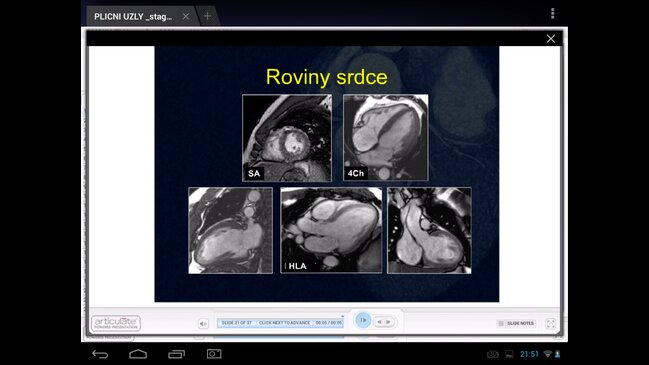Click the play/pause button in player
Screen dimensions: 649x365
coord(363,320)
